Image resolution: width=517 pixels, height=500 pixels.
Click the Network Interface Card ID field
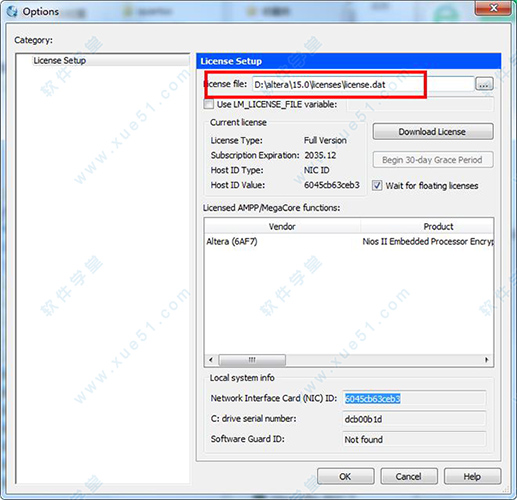(414, 398)
